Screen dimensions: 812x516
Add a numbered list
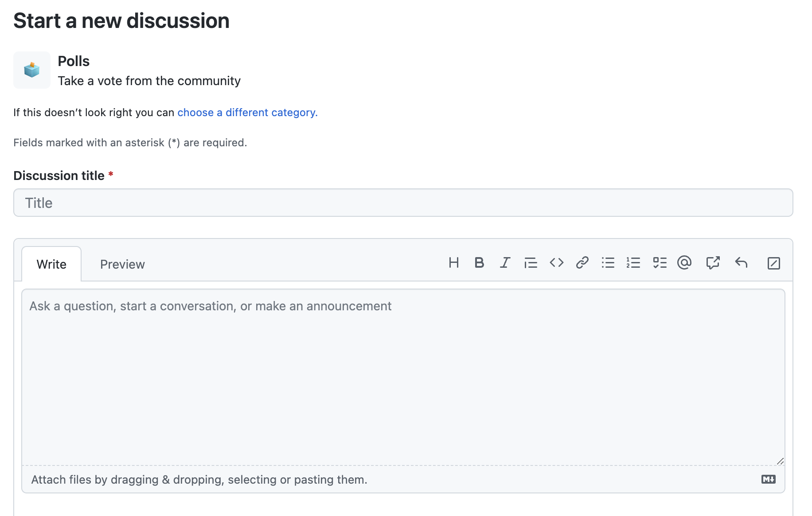click(x=633, y=262)
